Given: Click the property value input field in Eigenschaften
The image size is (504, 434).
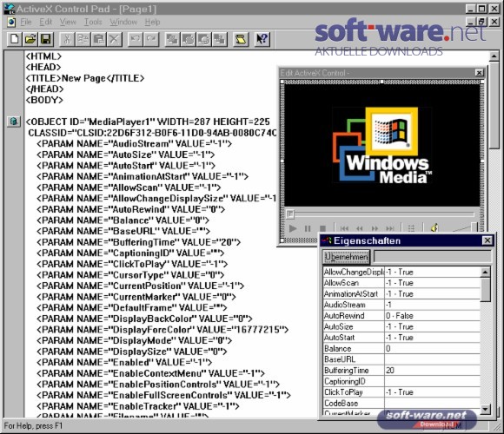Looking at the screenshot, I should [433, 257].
